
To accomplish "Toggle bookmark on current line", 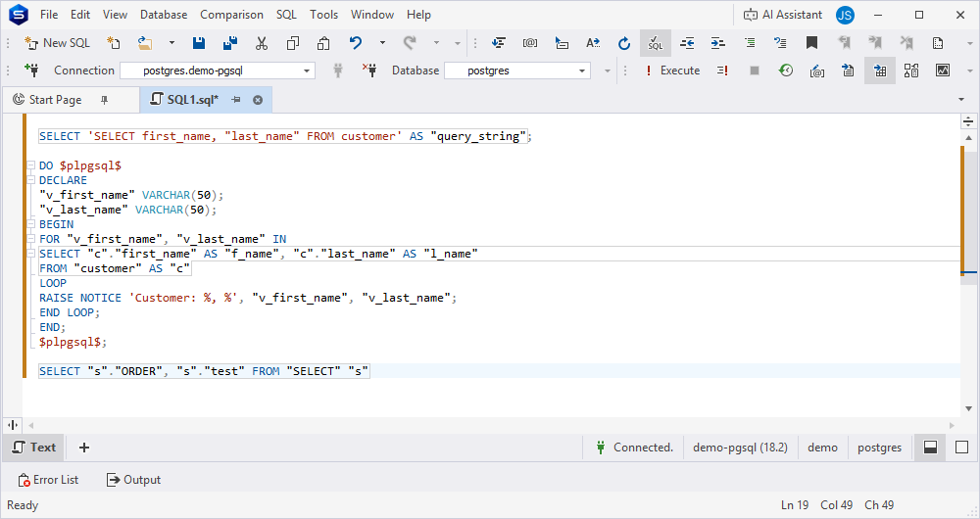I will [811, 43].
